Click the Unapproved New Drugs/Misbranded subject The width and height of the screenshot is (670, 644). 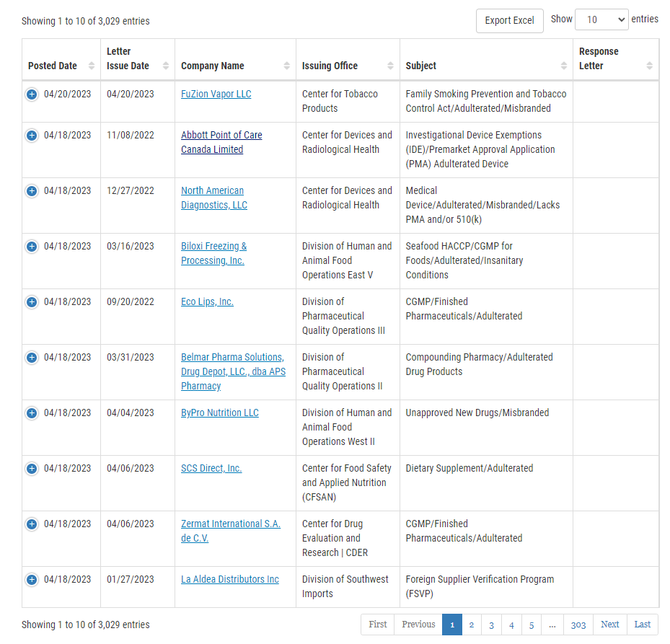[477, 413]
